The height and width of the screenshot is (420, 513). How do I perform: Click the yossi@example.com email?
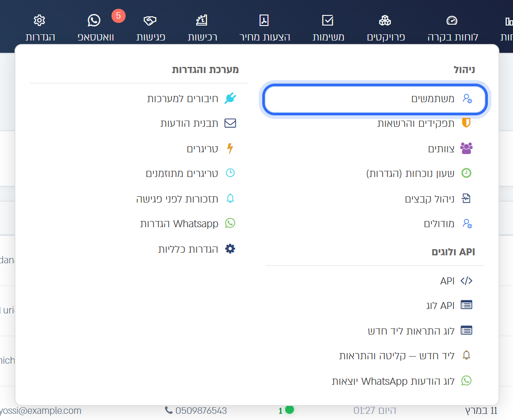click(41, 410)
